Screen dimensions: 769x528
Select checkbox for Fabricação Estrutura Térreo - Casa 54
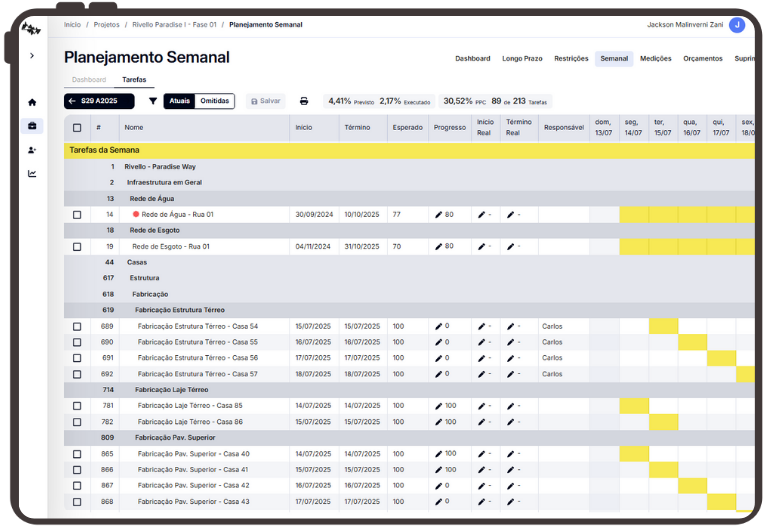pyautogui.click(x=77, y=326)
